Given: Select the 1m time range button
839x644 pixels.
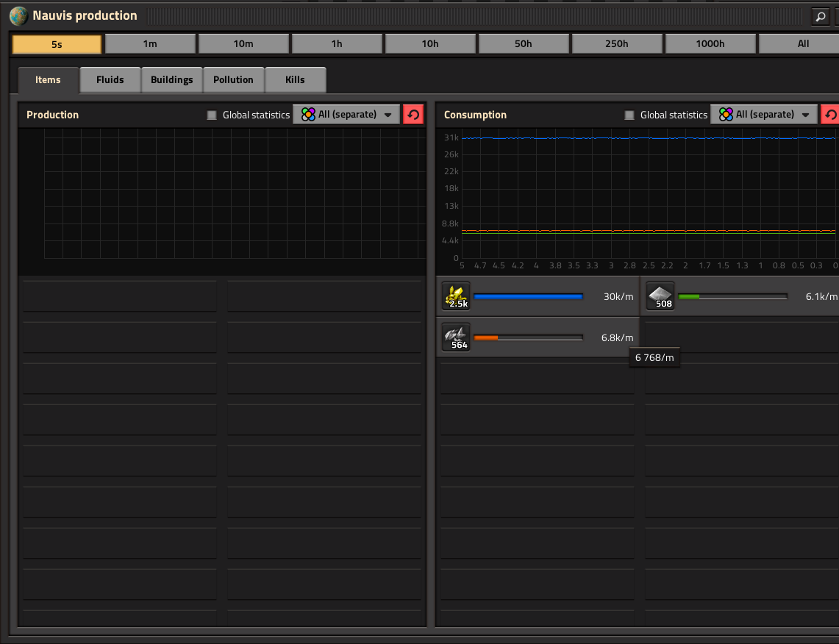Looking at the screenshot, I should [150, 44].
